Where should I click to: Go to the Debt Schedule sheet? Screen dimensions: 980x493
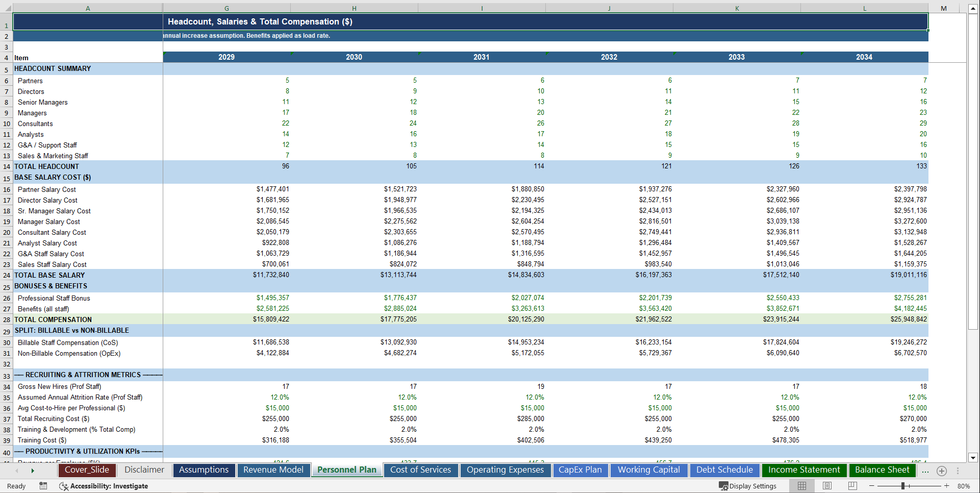click(724, 470)
